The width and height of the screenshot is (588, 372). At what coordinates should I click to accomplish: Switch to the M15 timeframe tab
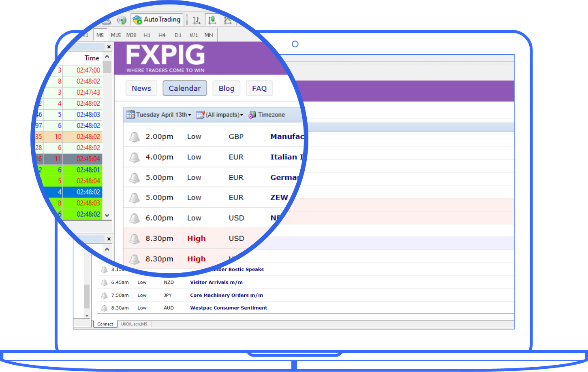[115, 35]
